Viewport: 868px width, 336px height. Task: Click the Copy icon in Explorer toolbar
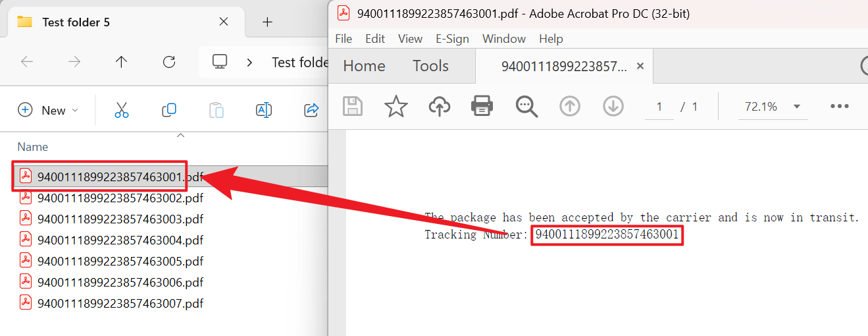coord(169,110)
